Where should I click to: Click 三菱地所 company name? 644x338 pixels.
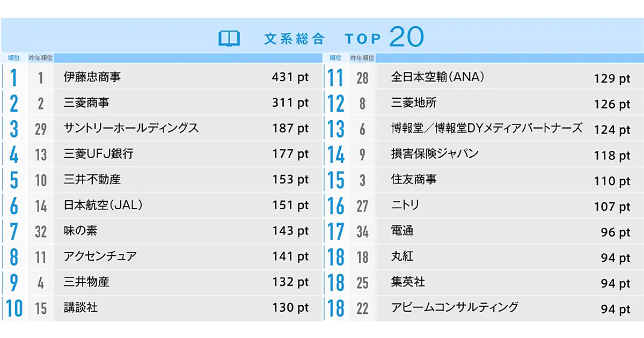point(413,102)
